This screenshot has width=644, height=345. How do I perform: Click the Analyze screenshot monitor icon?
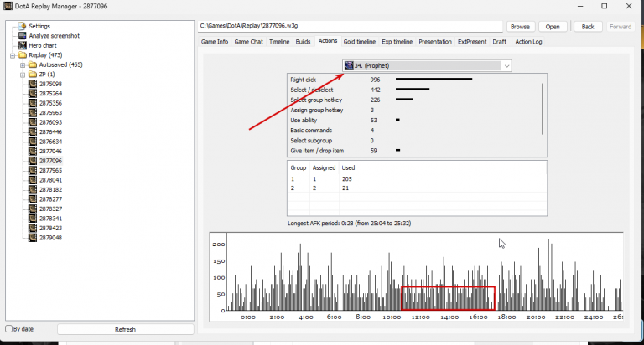click(22, 36)
